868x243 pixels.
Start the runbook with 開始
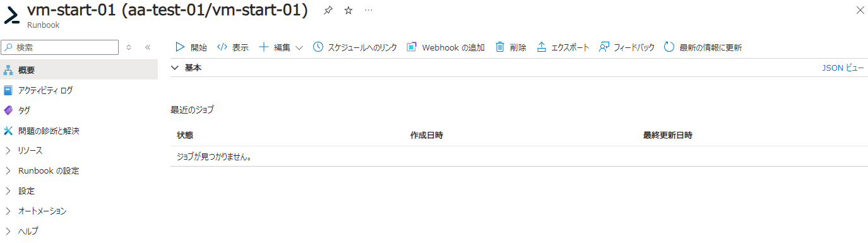pyautogui.click(x=191, y=47)
